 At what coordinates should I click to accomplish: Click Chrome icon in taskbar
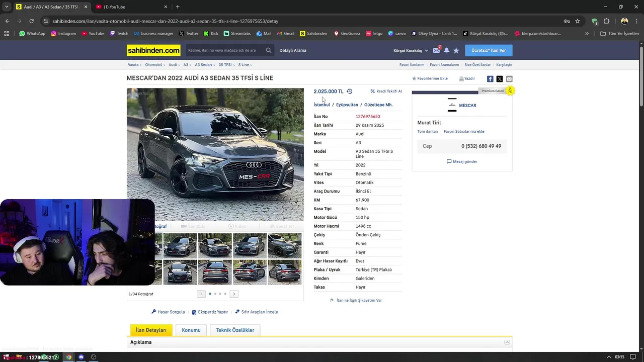pyautogui.click(x=69, y=357)
